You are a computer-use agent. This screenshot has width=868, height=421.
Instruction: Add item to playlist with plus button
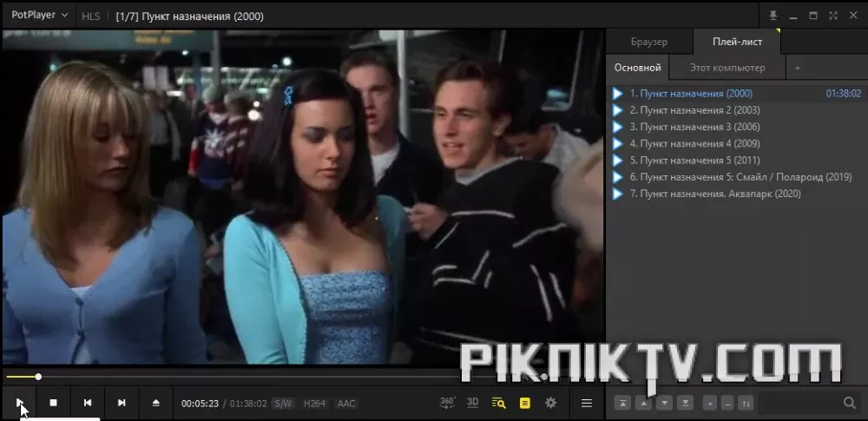pyautogui.click(x=710, y=404)
